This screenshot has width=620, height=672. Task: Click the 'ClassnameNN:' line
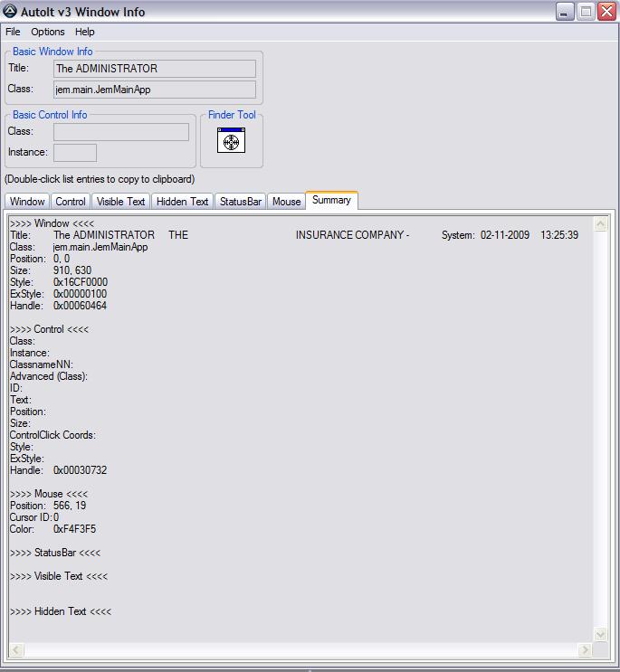(42, 364)
